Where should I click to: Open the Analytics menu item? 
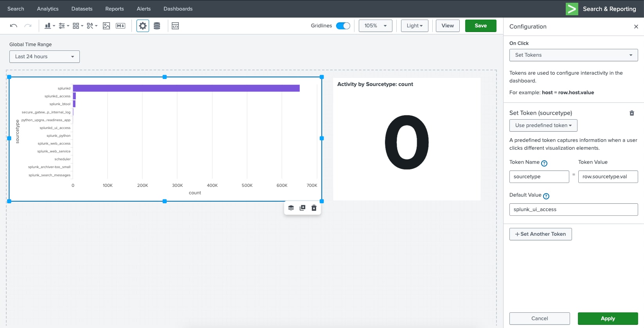(48, 9)
